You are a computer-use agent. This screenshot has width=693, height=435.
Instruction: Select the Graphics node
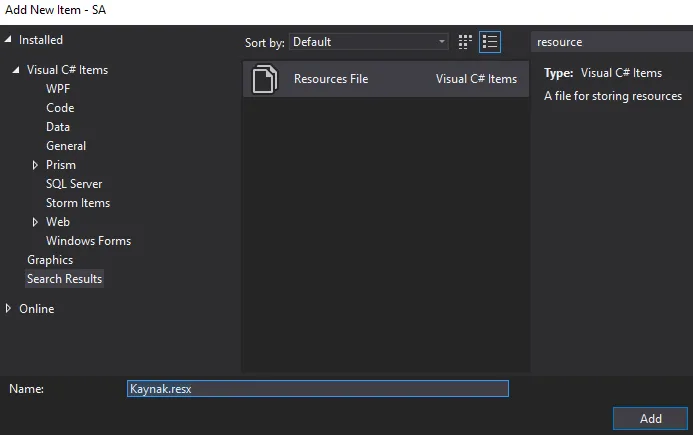(x=50, y=260)
